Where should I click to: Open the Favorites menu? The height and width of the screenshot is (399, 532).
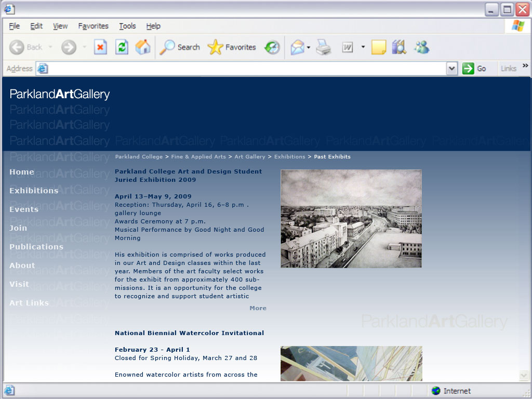pyautogui.click(x=94, y=26)
